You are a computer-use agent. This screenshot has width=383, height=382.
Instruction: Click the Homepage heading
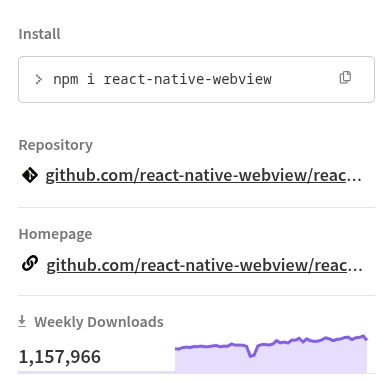(55, 234)
